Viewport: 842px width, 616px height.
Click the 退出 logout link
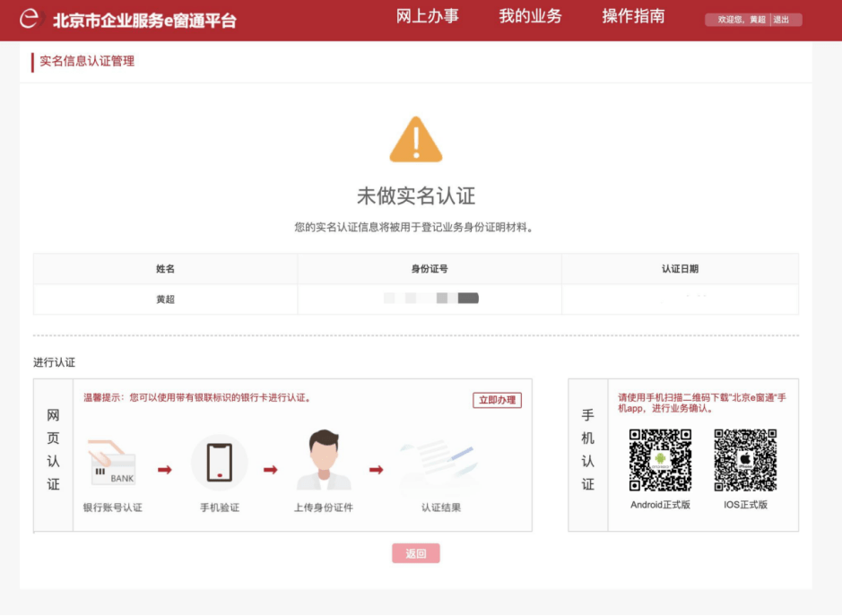pyautogui.click(x=781, y=20)
